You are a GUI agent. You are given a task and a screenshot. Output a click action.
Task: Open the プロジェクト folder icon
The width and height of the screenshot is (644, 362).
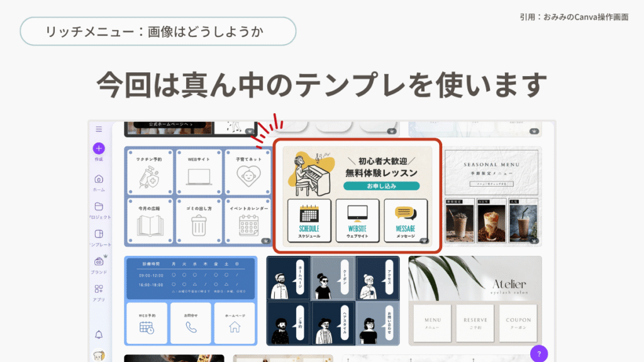(x=99, y=207)
